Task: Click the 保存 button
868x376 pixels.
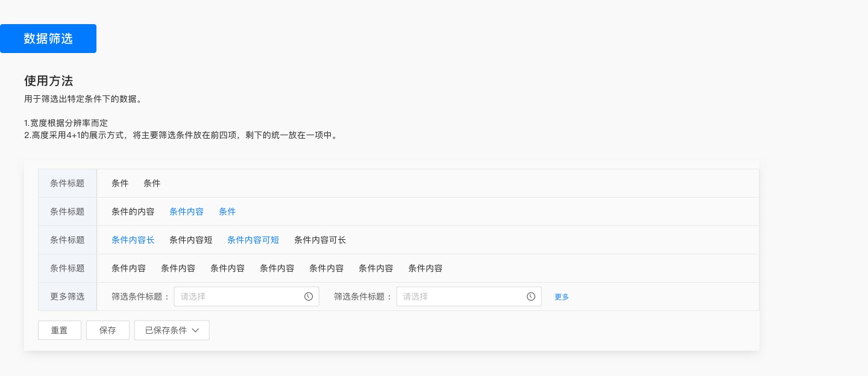Action: tap(108, 330)
